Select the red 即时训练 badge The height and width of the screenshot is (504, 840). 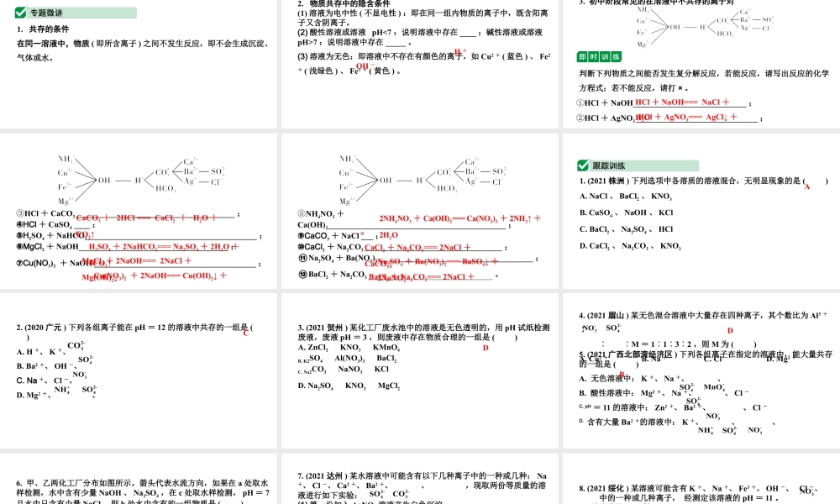tap(600, 56)
